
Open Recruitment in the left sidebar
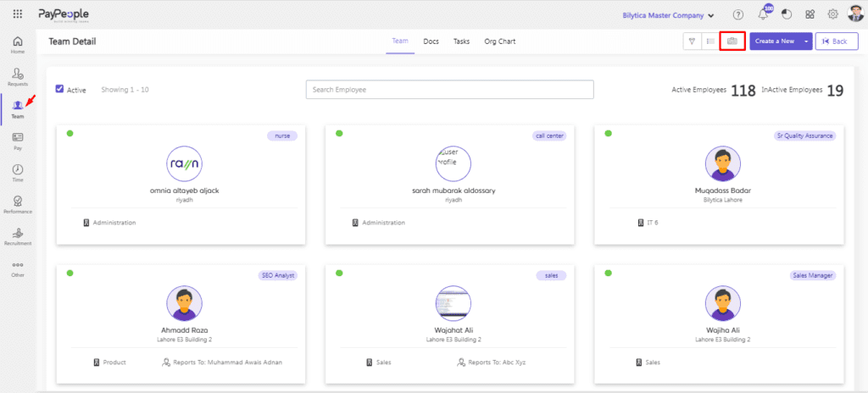click(x=18, y=236)
